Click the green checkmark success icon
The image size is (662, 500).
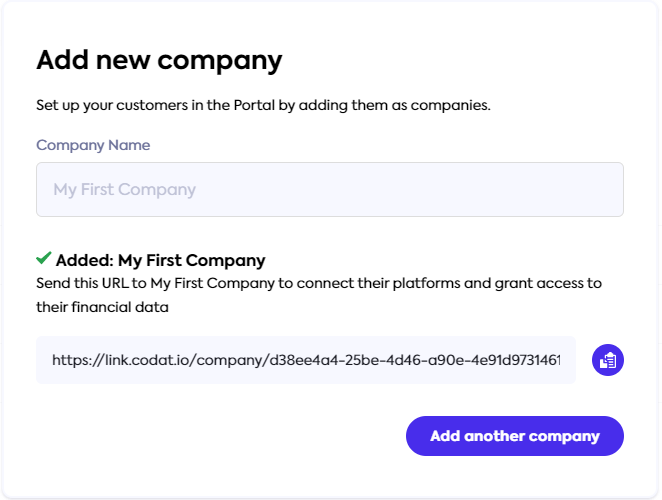(44, 259)
